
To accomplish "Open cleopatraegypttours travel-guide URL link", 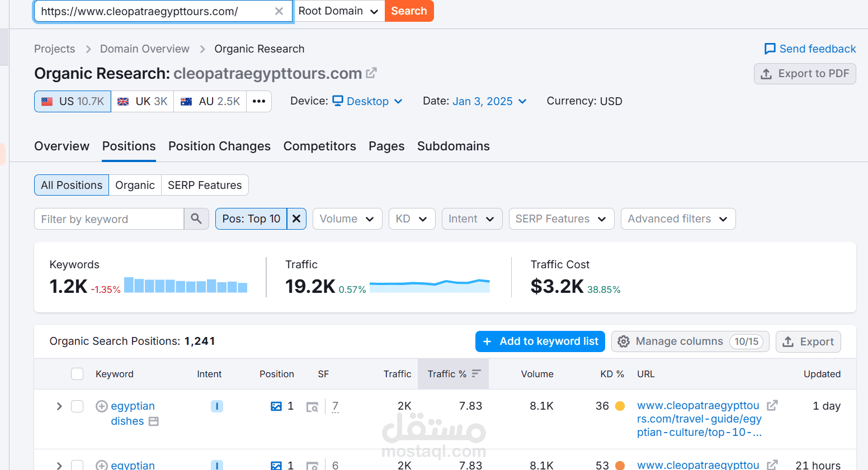I will click(699, 419).
